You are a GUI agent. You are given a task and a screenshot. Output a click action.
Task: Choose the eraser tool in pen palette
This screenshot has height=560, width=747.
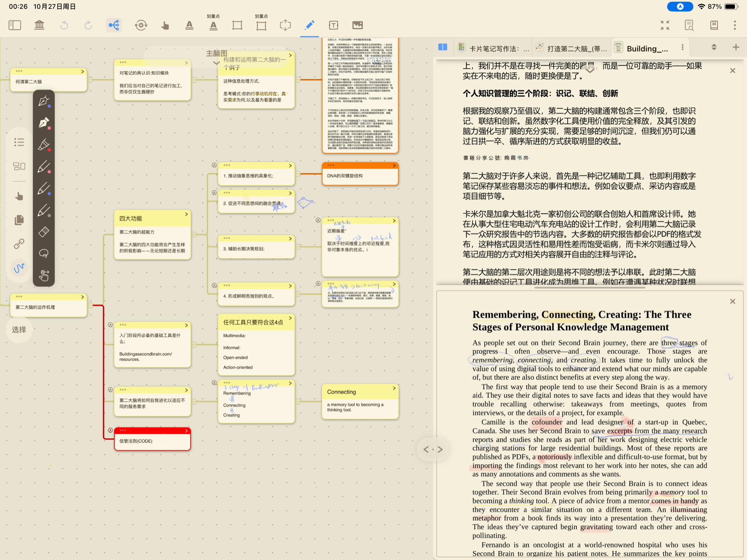point(44,232)
